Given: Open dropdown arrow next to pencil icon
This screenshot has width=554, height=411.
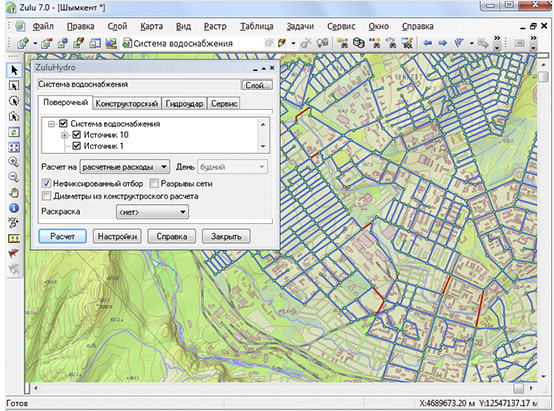Looking at the screenshot, I should (x=293, y=43).
